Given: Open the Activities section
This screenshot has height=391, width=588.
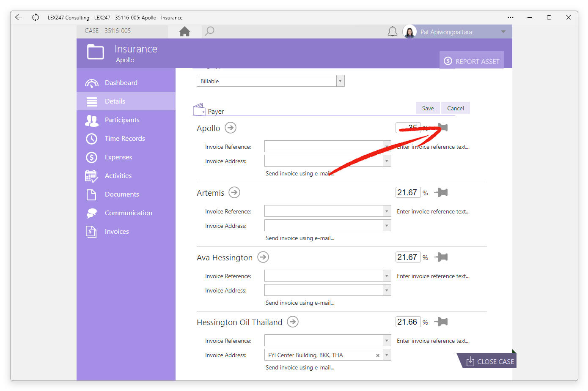Looking at the screenshot, I should tap(126, 175).
